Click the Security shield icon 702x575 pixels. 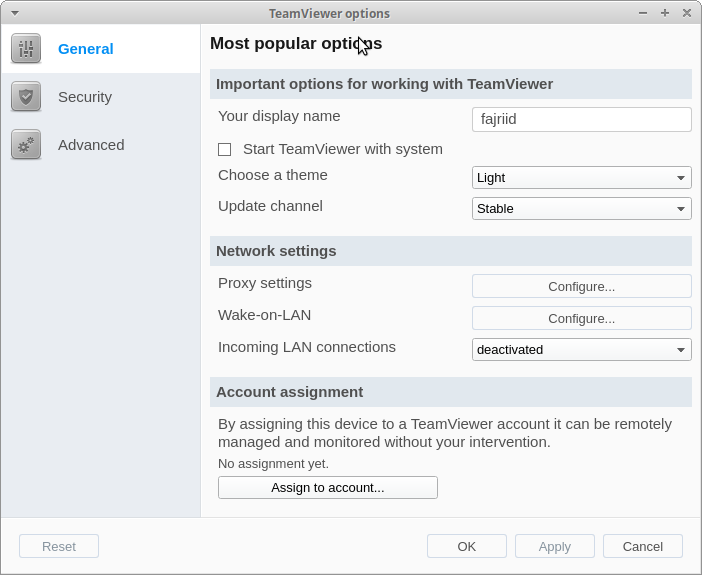point(26,96)
